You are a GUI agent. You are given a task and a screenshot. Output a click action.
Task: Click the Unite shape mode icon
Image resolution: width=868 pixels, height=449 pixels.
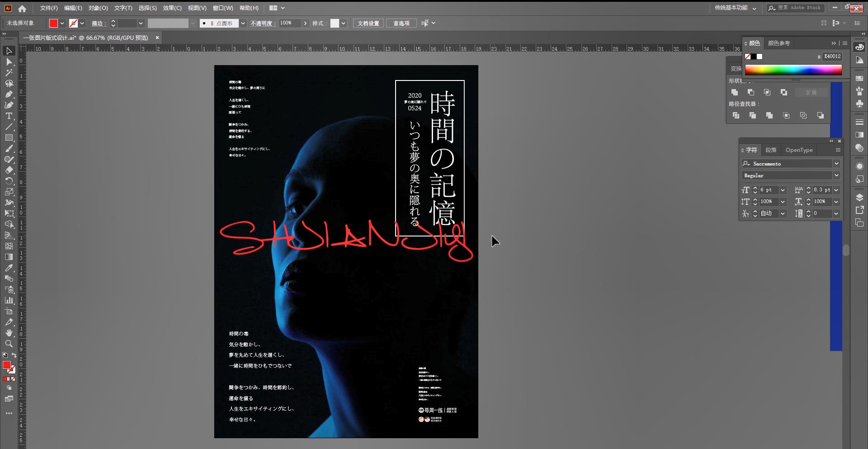[x=735, y=92]
